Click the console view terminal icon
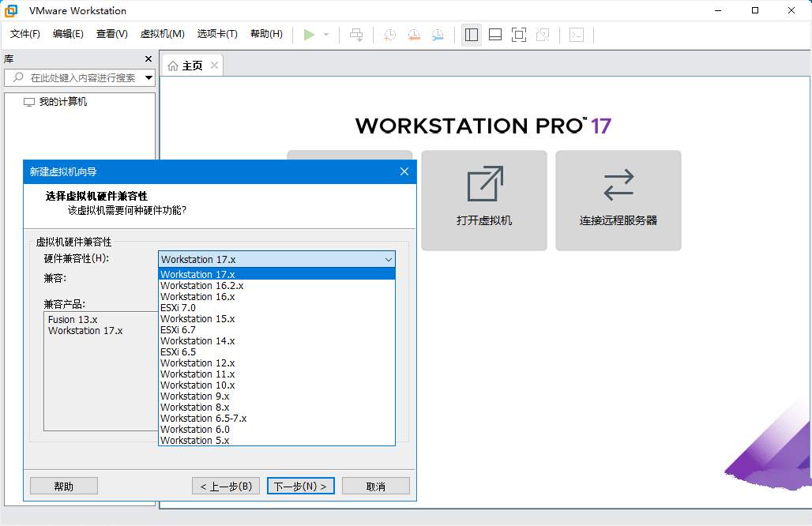The height and width of the screenshot is (526, 812). (x=577, y=34)
